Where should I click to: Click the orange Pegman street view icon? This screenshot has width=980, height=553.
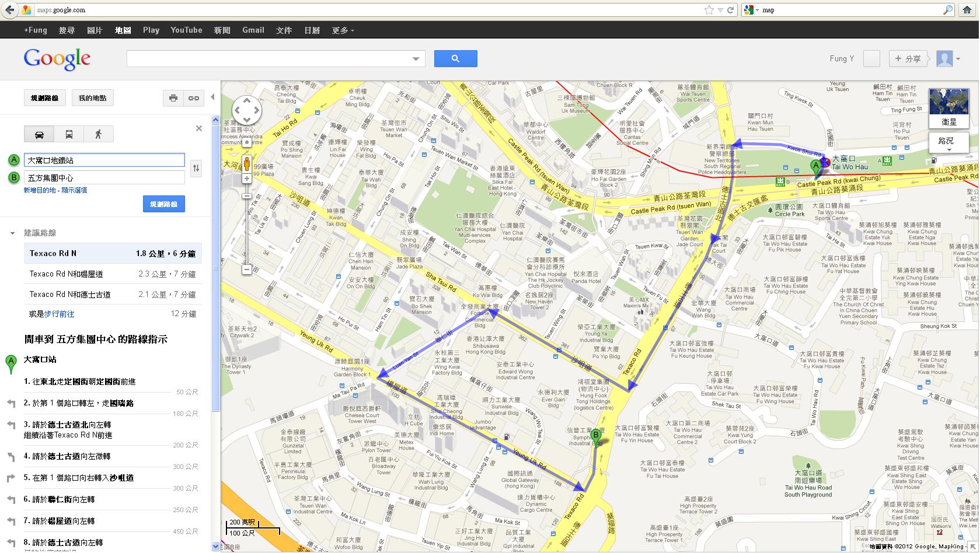pyautogui.click(x=247, y=163)
